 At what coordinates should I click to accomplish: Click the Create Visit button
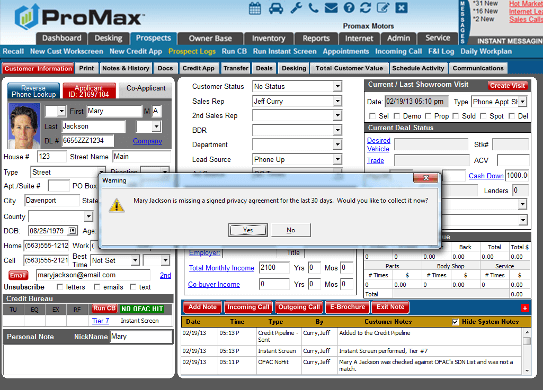point(507,85)
